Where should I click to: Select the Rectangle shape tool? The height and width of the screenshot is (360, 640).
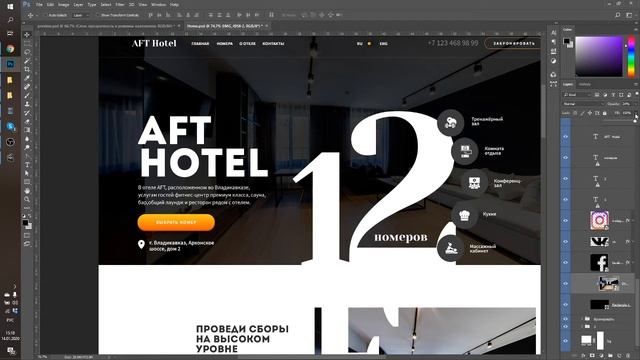point(27,182)
